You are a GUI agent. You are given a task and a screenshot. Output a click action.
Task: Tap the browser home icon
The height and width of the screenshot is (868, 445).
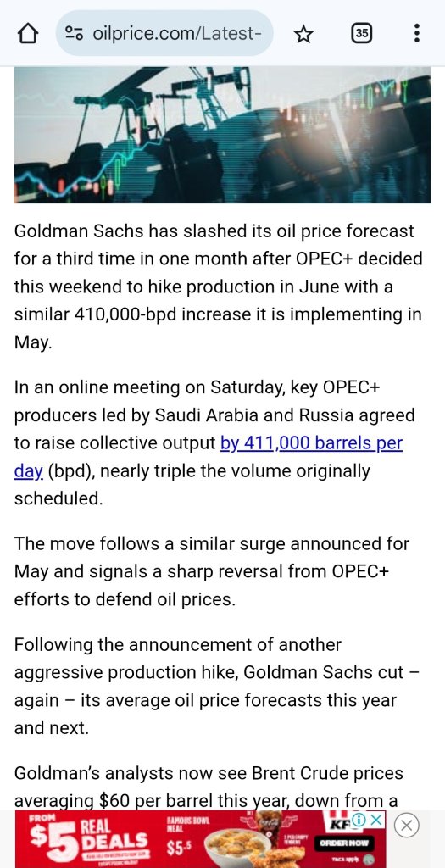point(28,34)
